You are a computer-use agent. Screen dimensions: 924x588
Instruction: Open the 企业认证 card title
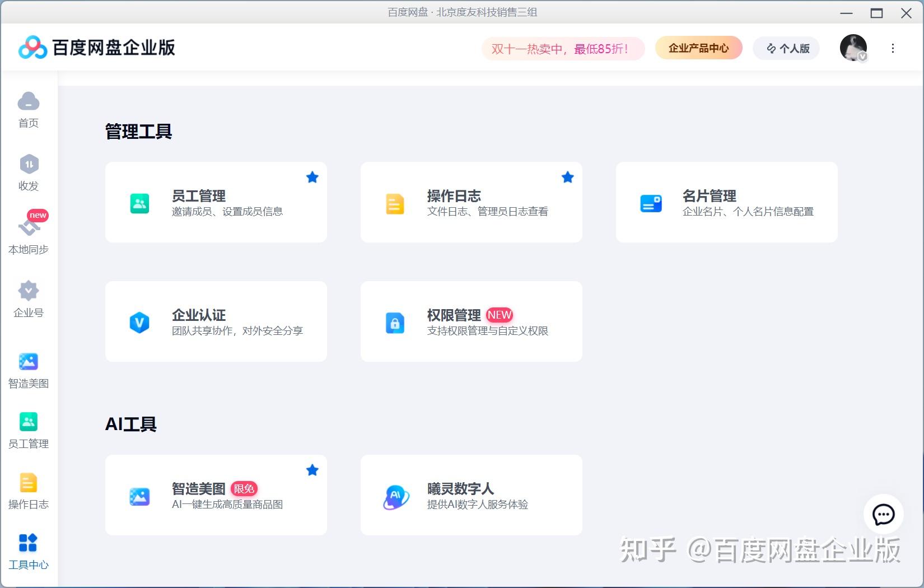coord(199,315)
